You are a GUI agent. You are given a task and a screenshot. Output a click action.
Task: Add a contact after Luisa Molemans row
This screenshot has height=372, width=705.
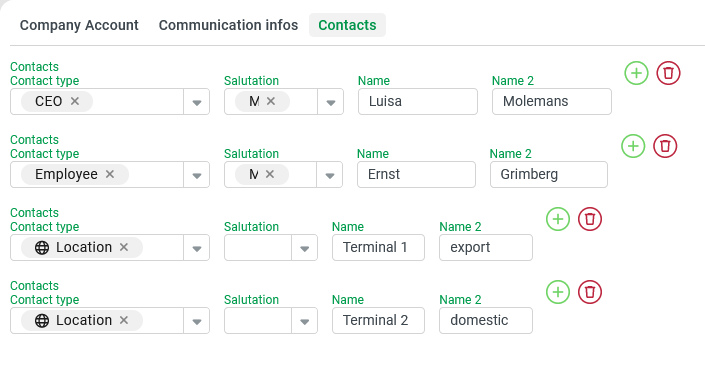[x=636, y=73]
